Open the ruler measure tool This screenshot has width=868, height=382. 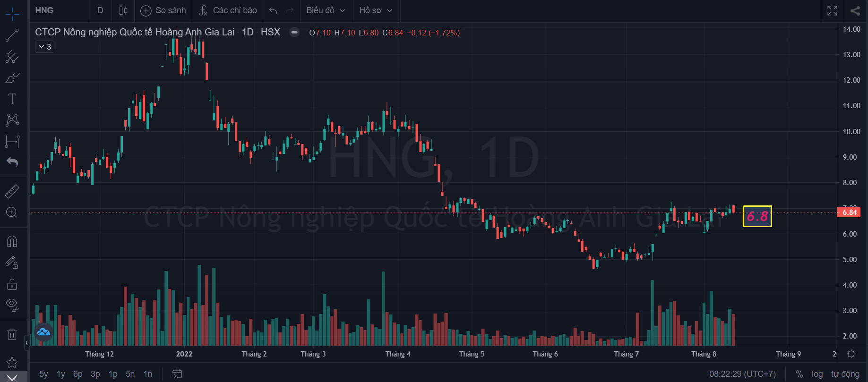tap(12, 191)
